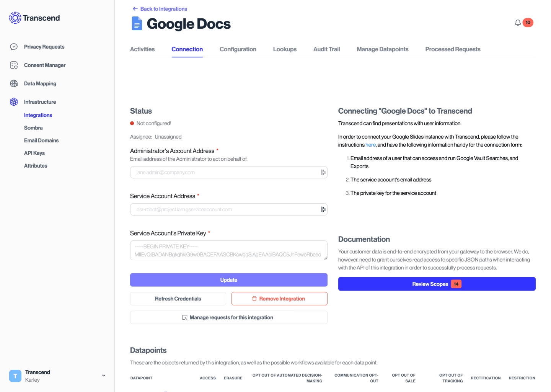Open notifications via the bell icon
This screenshot has width=551, height=392.
coord(518,23)
